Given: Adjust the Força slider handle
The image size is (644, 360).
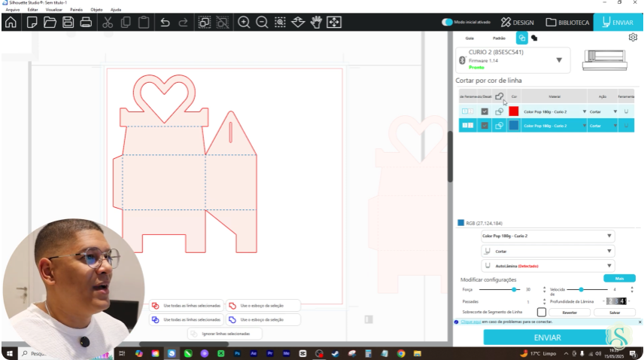Looking at the screenshot, I should point(514,290).
